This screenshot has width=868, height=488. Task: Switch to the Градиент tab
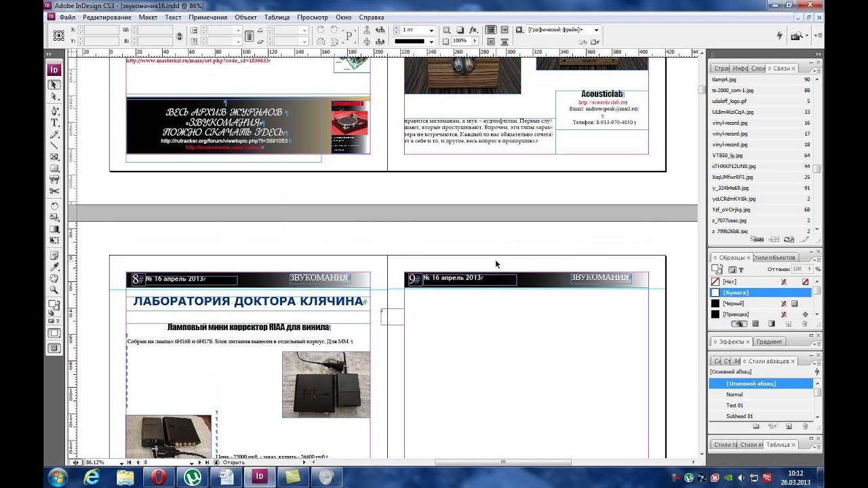769,342
